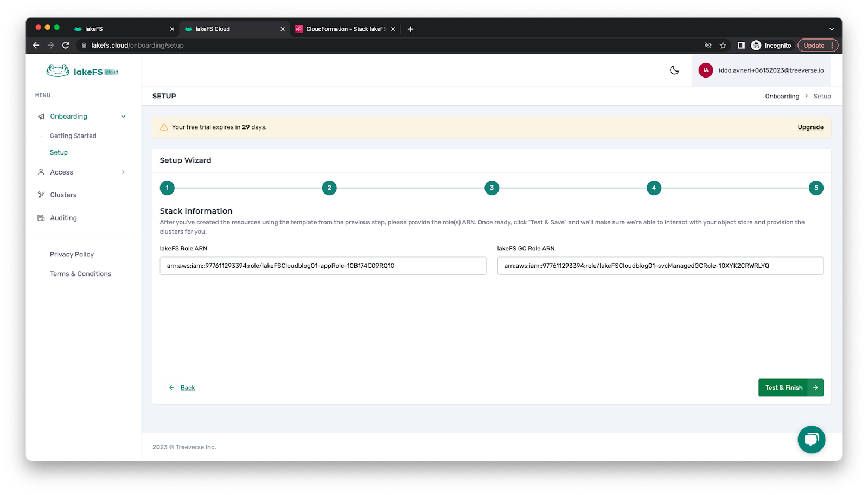
Task: Open the Access menu item
Action: pyautogui.click(x=61, y=172)
